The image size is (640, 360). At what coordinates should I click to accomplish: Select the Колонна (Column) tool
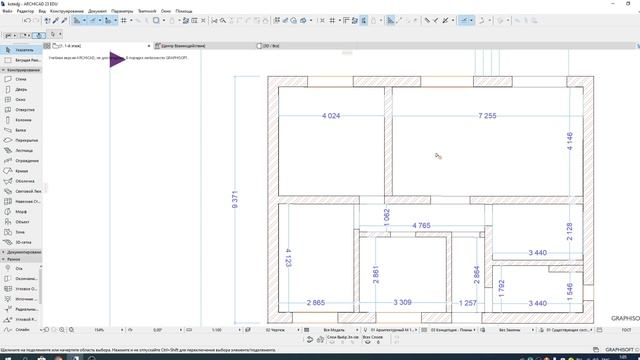pyautogui.click(x=21, y=120)
